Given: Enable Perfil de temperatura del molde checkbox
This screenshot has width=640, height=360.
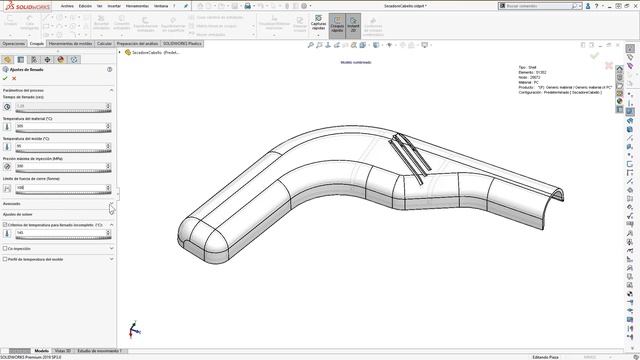Looking at the screenshot, I should coord(5,259).
